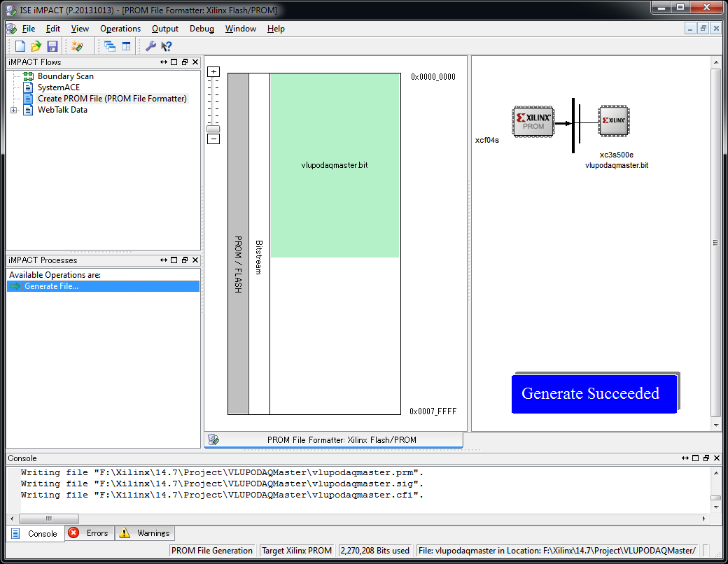728x564 pixels.
Task: Click the WebTalk Data document icon
Action: pyautogui.click(x=28, y=110)
